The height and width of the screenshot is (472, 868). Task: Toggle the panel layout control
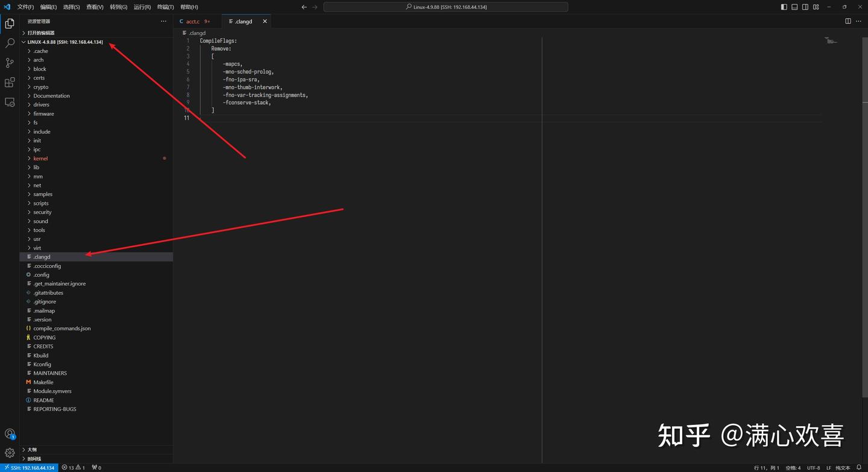(794, 7)
